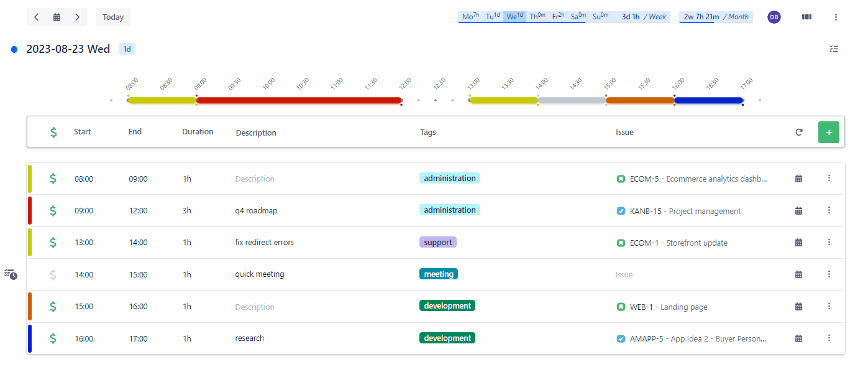The height and width of the screenshot is (372, 868).
Task: Click the refresh icon in entry header
Action: [x=799, y=133]
